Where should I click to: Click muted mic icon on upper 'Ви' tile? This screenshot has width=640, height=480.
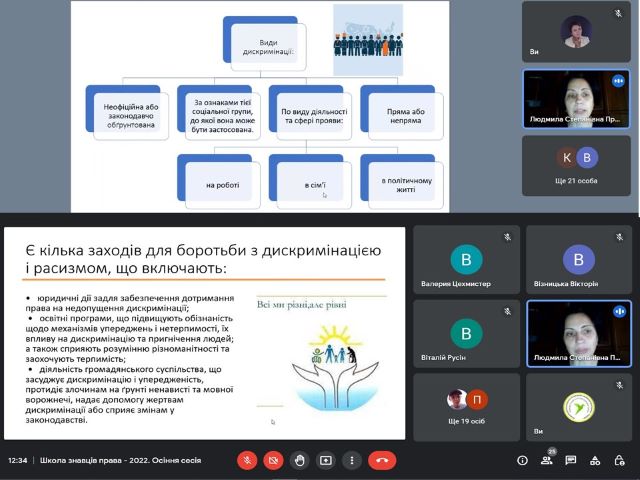click(x=618, y=13)
